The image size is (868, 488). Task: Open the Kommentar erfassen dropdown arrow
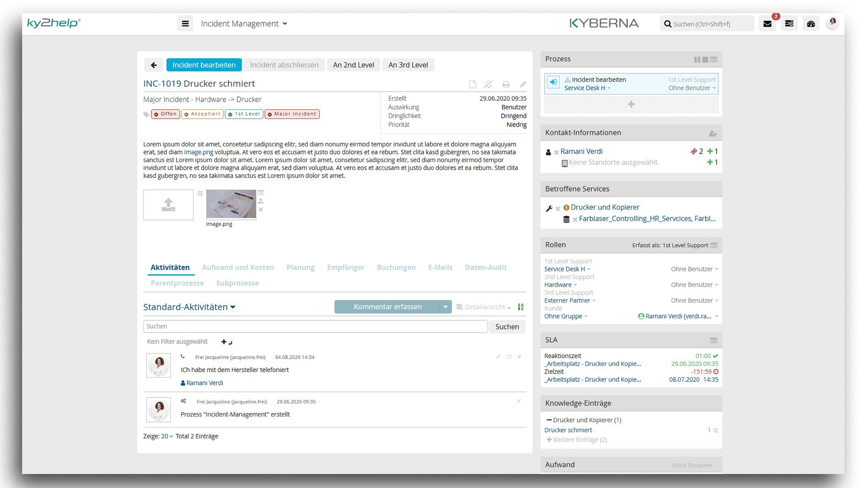[x=445, y=307]
